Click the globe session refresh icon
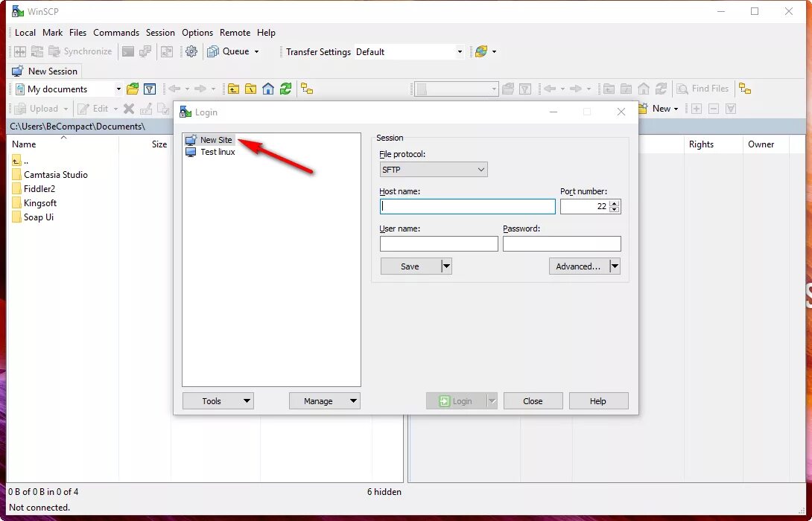 tap(481, 51)
